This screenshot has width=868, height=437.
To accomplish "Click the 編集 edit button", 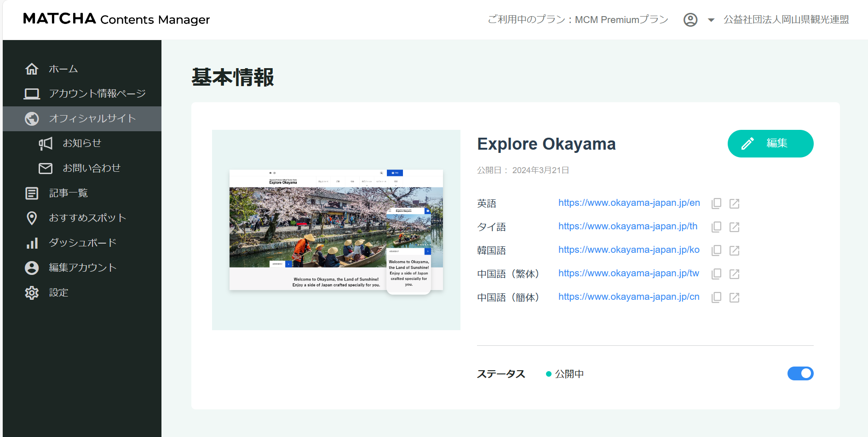I will click(770, 144).
